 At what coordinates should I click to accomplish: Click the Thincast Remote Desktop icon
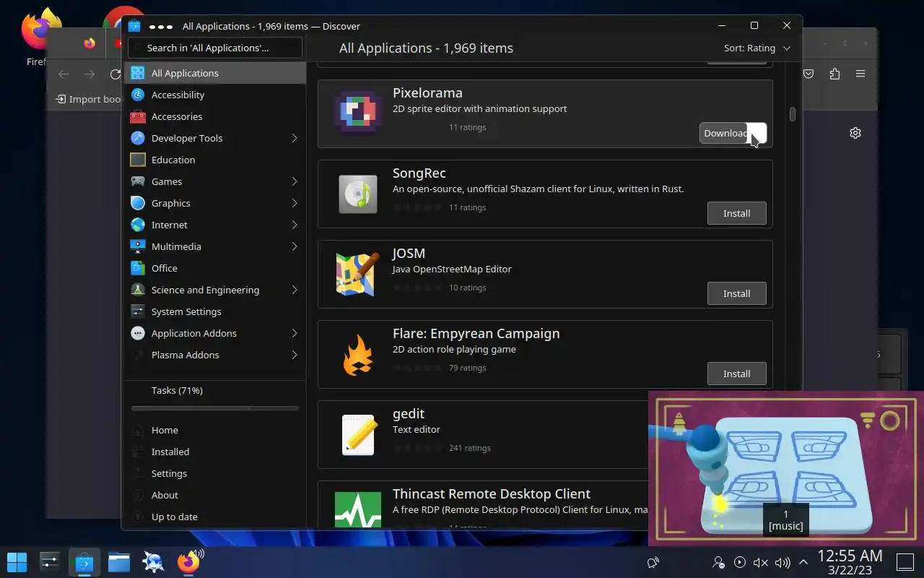358,509
